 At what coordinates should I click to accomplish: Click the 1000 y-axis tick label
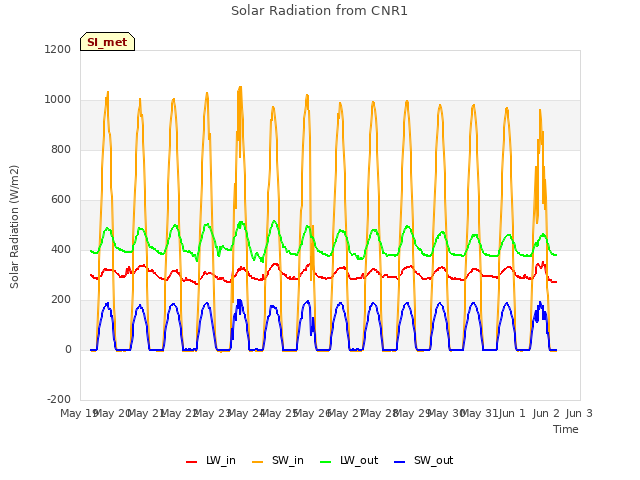tap(58, 100)
